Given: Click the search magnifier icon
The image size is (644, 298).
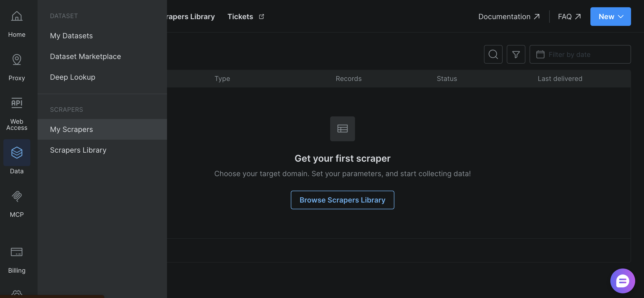Looking at the screenshot, I should (x=493, y=54).
